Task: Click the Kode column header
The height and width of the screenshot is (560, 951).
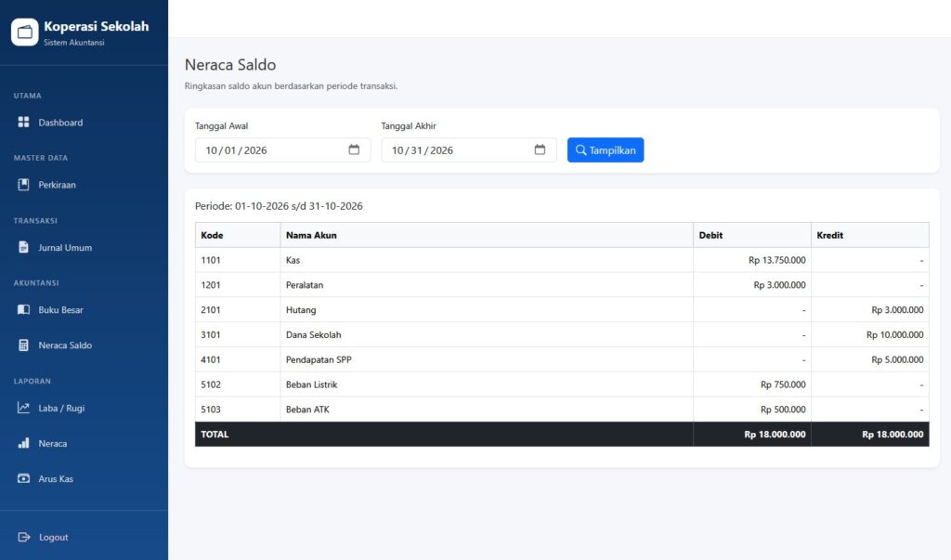Action: tap(238, 235)
